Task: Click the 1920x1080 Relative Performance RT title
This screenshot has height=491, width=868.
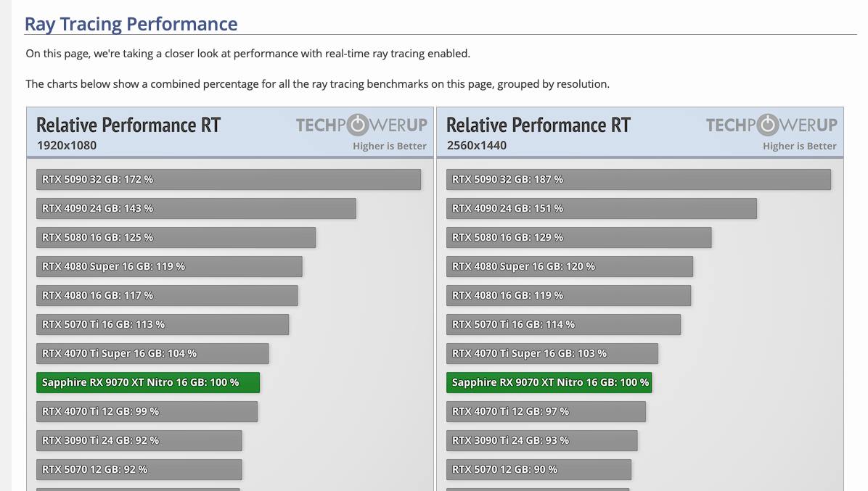Action: point(128,125)
